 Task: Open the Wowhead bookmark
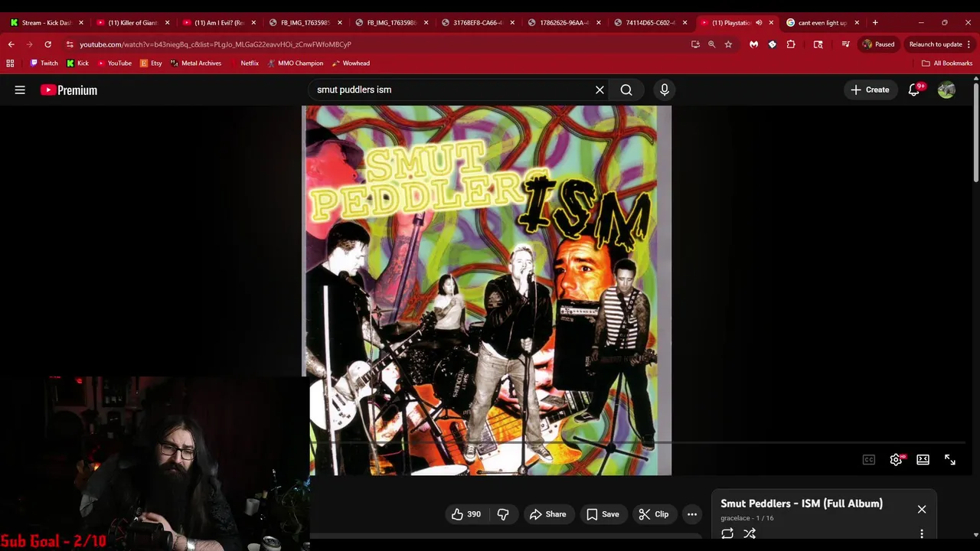click(351, 64)
